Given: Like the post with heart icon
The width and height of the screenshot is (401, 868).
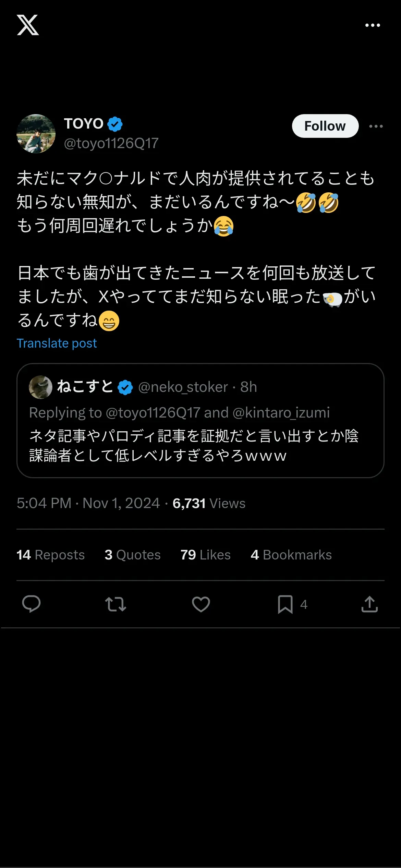Looking at the screenshot, I should pos(201,604).
